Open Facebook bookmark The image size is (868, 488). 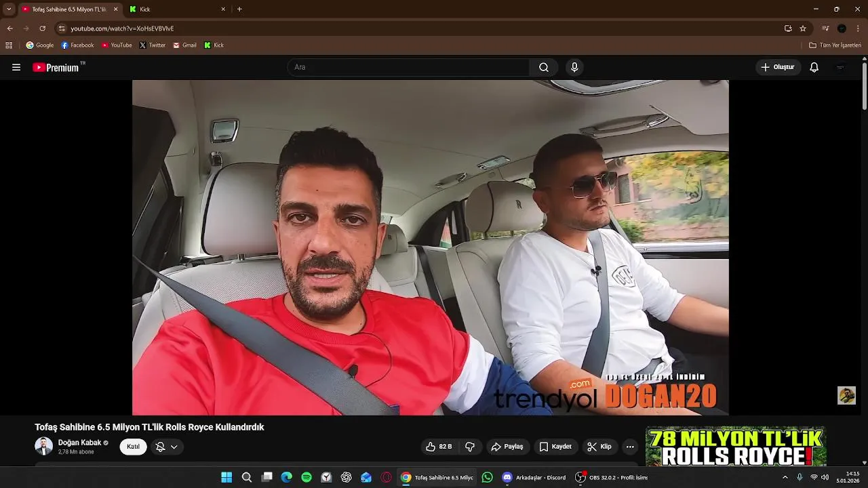[x=77, y=45]
